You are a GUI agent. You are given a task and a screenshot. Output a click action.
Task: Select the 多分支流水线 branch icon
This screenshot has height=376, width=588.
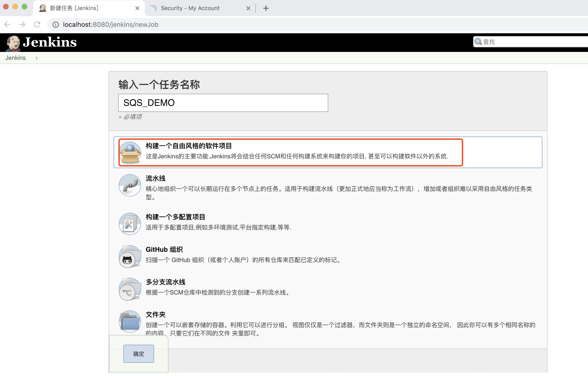click(130, 289)
